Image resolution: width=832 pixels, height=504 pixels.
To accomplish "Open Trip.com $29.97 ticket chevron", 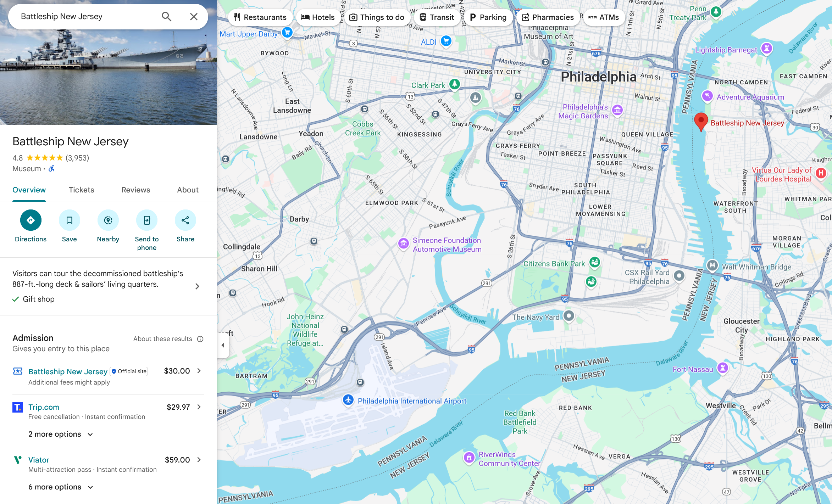I will 199,407.
